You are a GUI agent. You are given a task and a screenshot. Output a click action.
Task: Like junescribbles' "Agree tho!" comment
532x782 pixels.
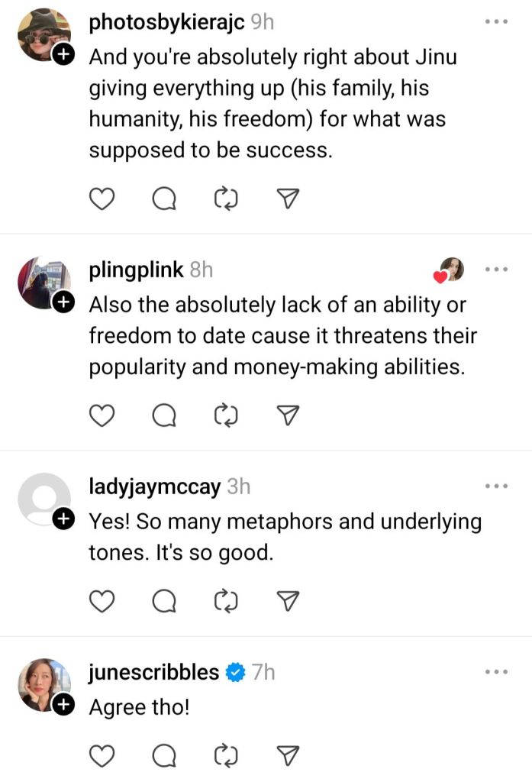click(102, 756)
